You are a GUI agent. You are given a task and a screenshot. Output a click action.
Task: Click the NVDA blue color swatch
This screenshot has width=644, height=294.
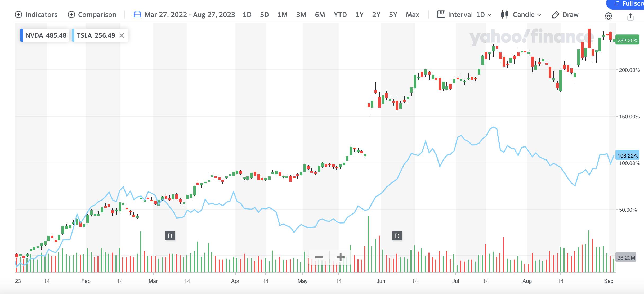click(x=21, y=35)
